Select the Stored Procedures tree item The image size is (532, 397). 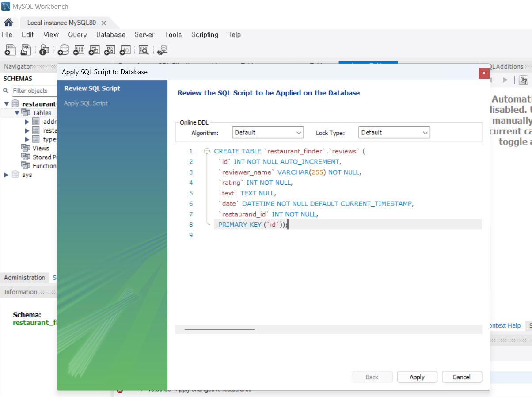[x=44, y=157]
